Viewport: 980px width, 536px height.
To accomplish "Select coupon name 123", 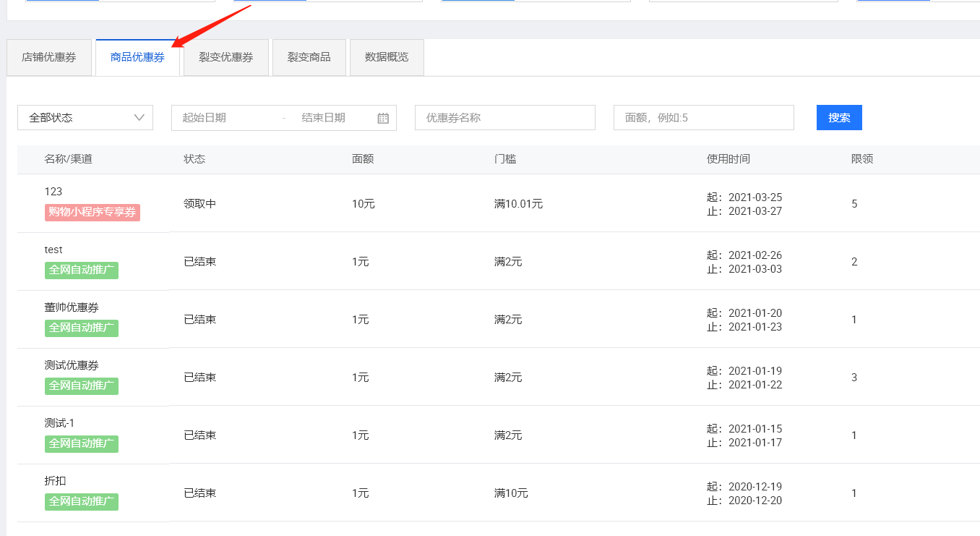I will click(53, 192).
